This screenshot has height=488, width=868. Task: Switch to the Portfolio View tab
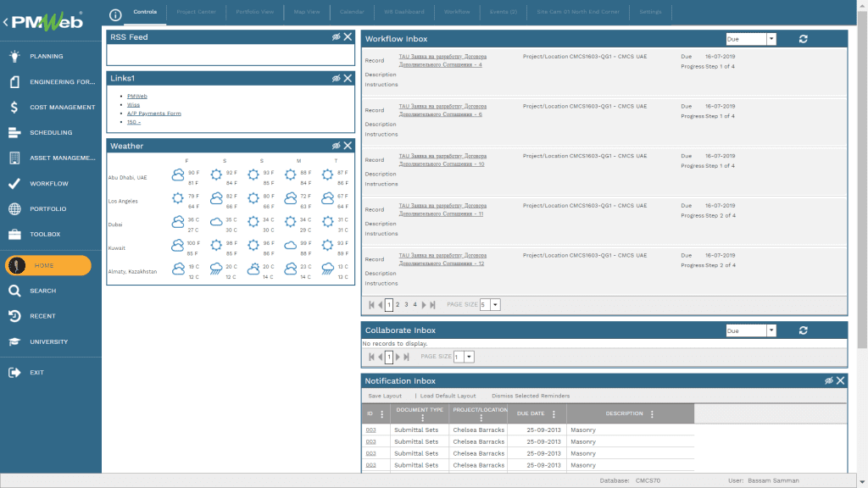pyautogui.click(x=254, y=12)
